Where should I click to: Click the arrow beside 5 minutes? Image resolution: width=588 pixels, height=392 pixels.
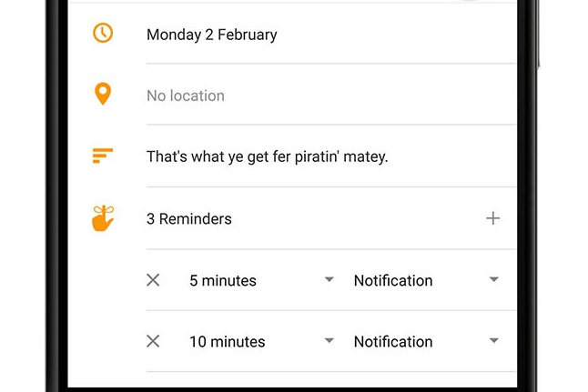(x=329, y=279)
